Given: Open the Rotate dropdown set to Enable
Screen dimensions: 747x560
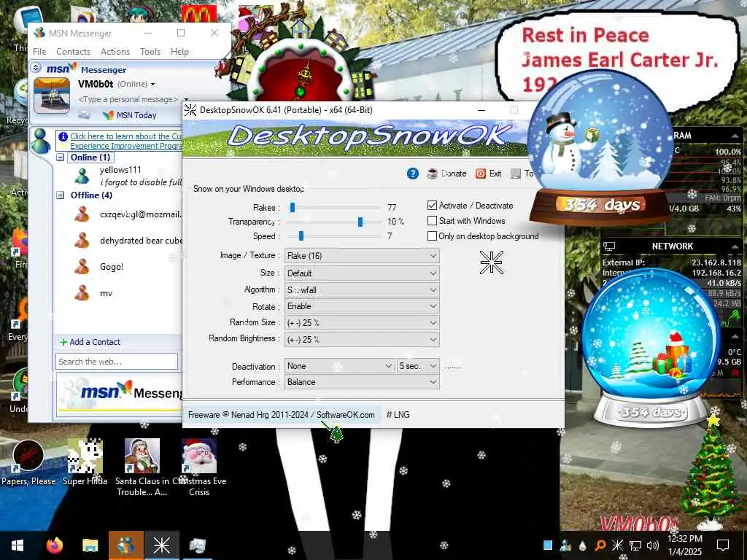Looking at the screenshot, I should [x=362, y=306].
